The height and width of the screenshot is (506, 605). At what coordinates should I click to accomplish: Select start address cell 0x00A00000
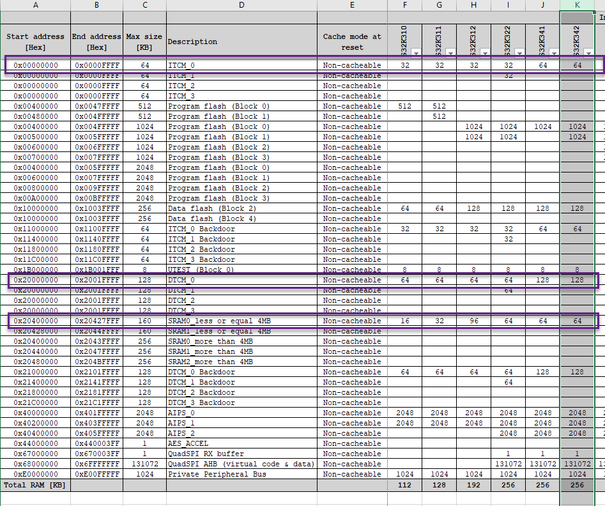click(35, 198)
